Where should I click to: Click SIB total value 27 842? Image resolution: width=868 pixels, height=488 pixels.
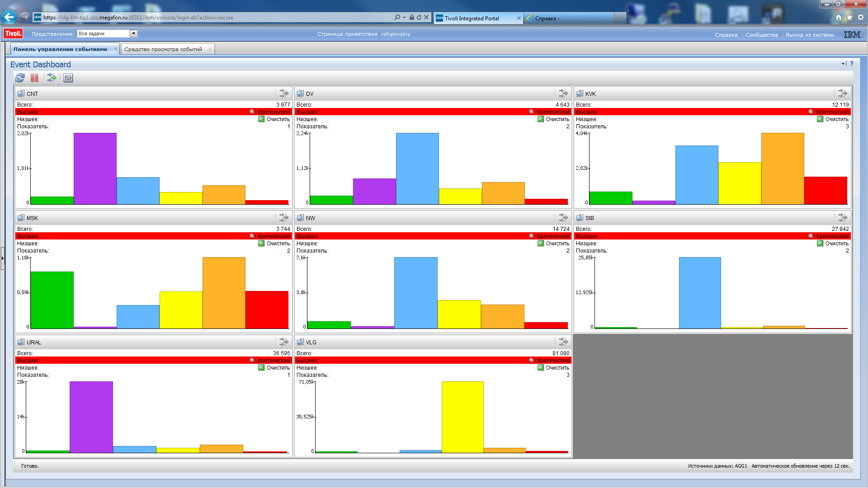[840, 229]
